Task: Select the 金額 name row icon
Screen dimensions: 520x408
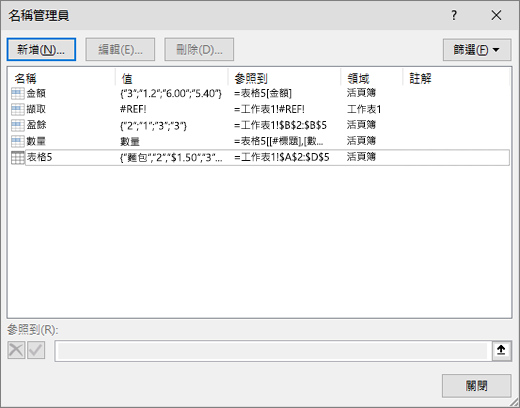Action: [x=18, y=93]
